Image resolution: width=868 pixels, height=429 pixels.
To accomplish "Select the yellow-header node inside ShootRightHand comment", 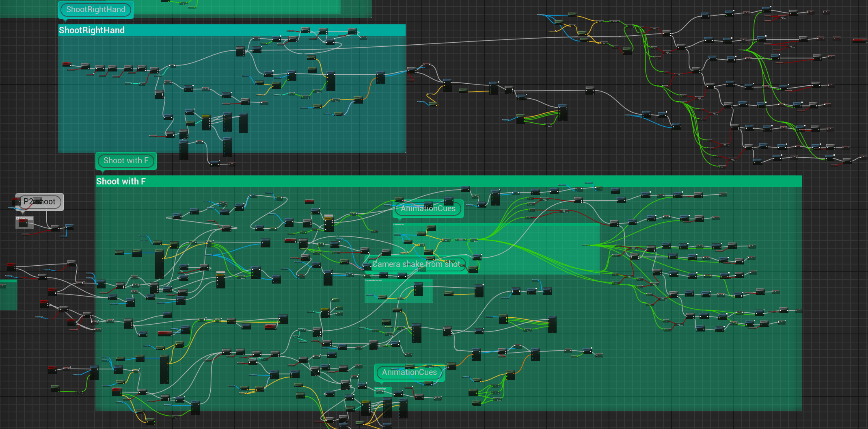I will pos(206,122).
